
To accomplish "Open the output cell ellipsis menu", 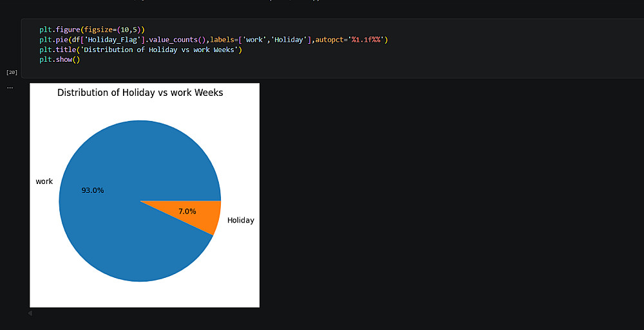I will click(x=10, y=87).
